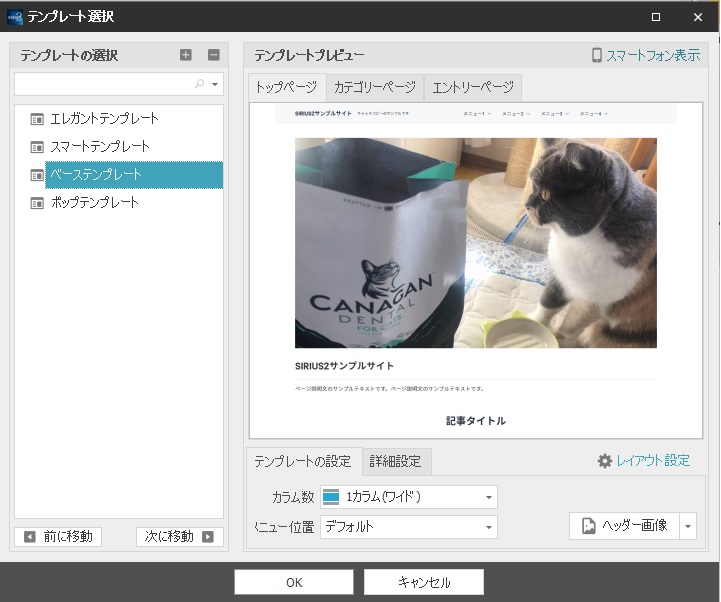Click the right arrow icon on 次に移動

(208, 537)
